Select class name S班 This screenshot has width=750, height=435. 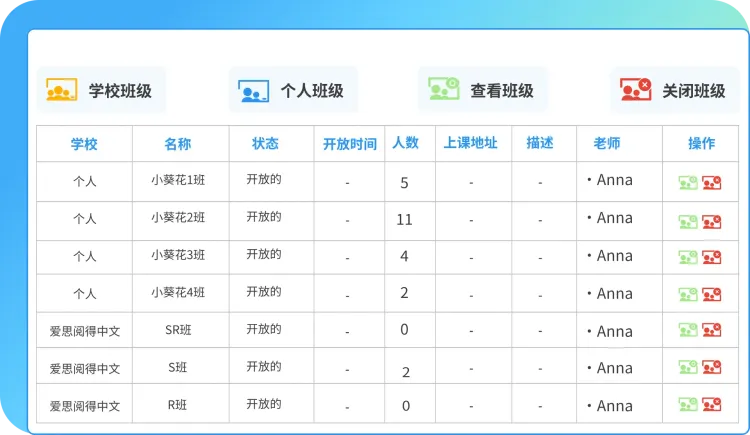click(x=177, y=368)
